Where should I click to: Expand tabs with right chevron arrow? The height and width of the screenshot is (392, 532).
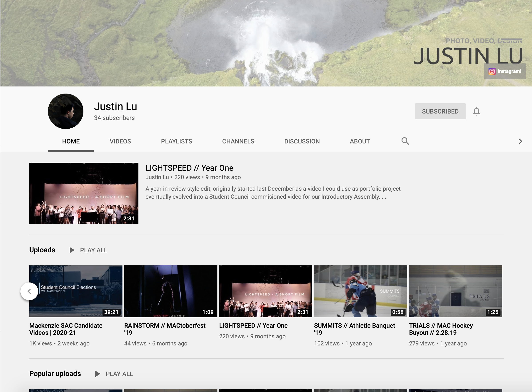(520, 141)
